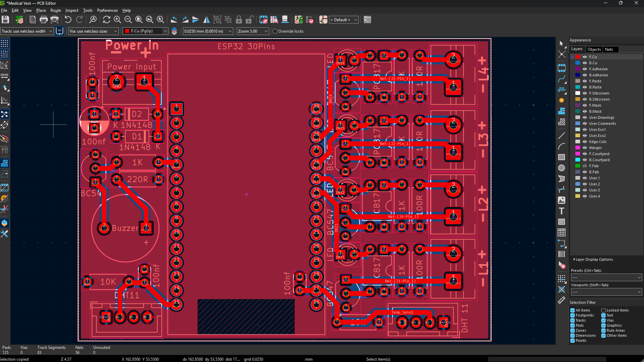Select the Add via tool

point(561,100)
